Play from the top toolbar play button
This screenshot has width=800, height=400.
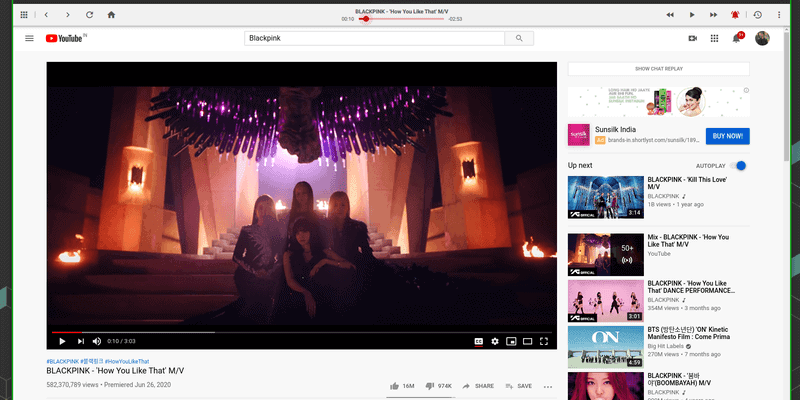(692, 15)
